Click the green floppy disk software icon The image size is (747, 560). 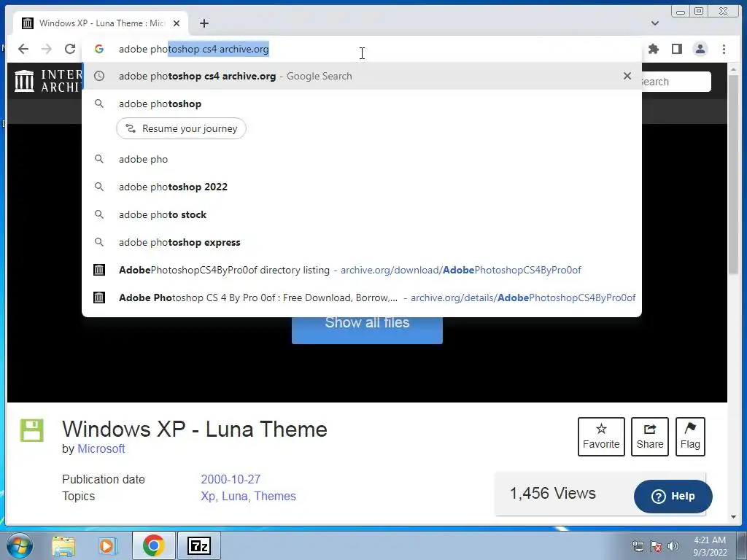32,430
